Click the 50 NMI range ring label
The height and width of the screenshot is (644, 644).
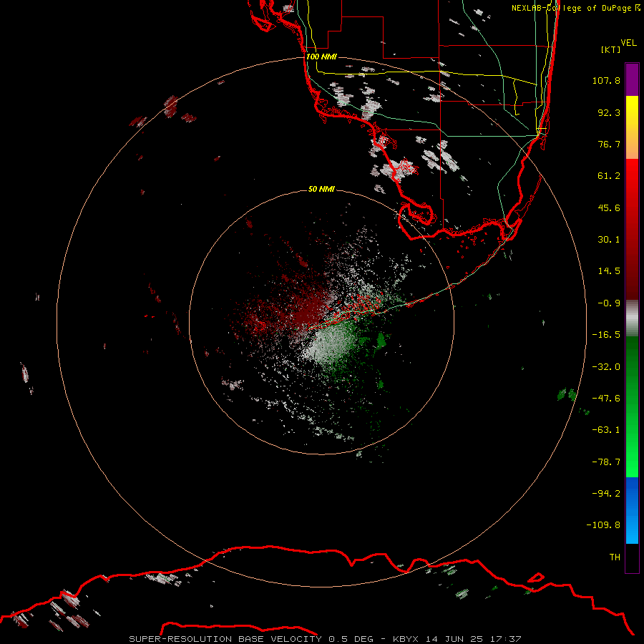point(321,189)
